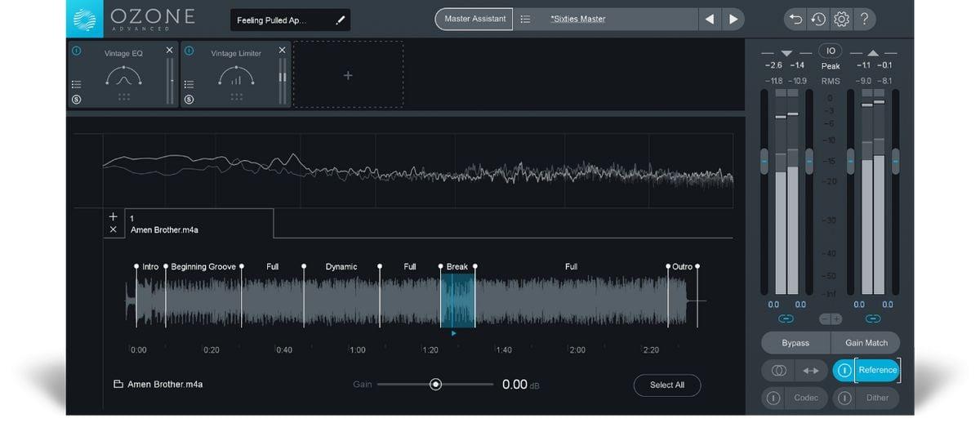Add a new reference track with plus icon

click(x=114, y=216)
